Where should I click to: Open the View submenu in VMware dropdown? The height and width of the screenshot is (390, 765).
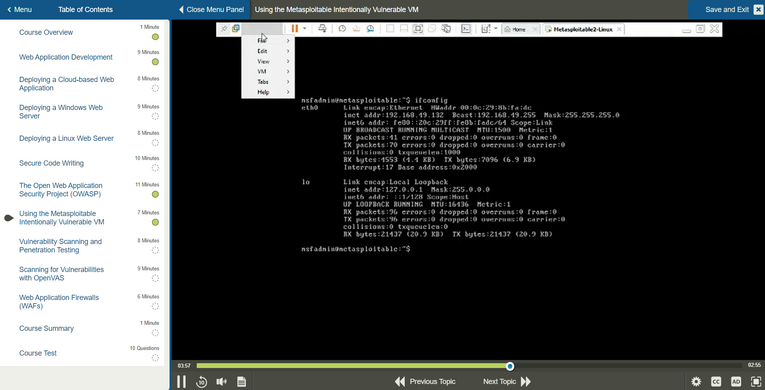pos(268,62)
